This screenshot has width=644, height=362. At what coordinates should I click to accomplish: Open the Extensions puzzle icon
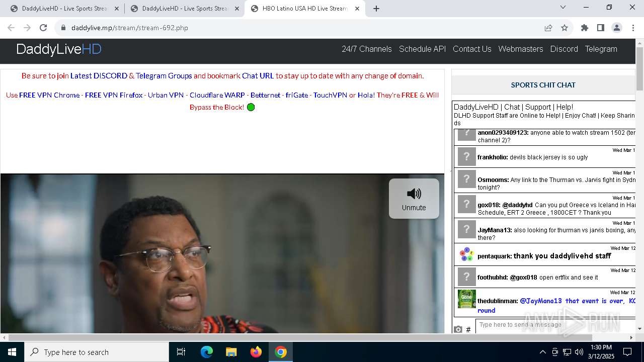pos(585,28)
